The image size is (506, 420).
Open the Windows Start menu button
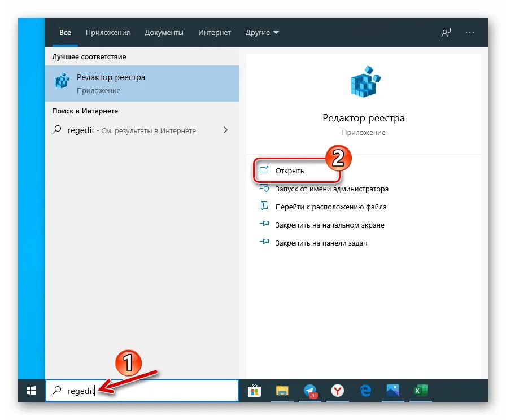click(x=32, y=391)
